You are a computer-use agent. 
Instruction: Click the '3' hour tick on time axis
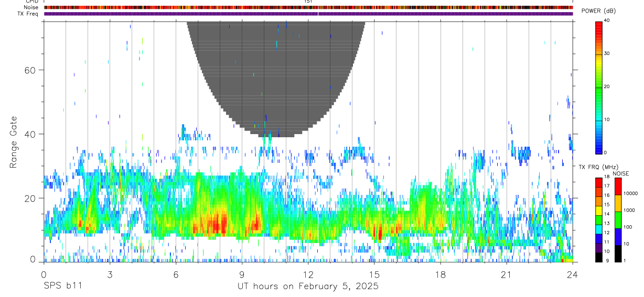click(x=110, y=274)
